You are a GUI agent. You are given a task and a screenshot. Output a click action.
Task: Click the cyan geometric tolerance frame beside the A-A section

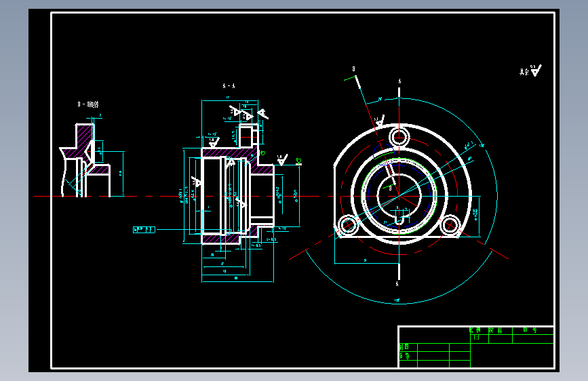144,230
